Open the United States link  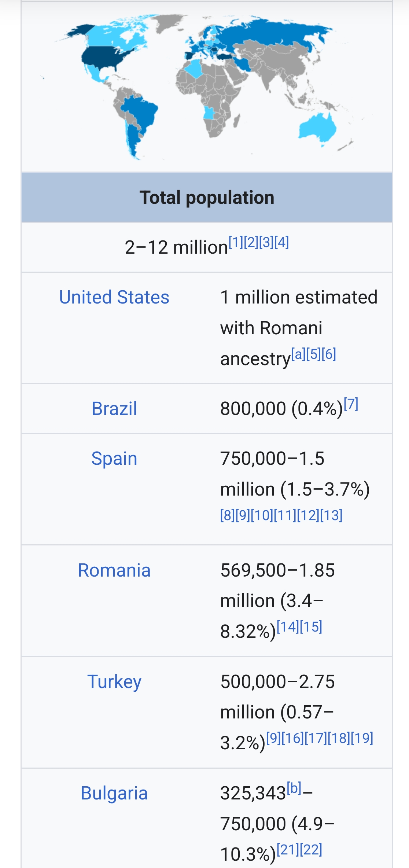coord(114,297)
